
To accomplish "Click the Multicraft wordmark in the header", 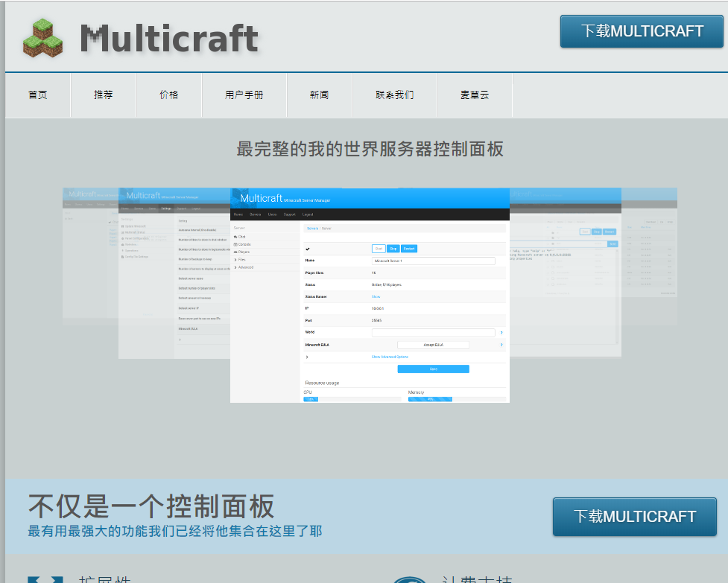I will tap(169, 39).
